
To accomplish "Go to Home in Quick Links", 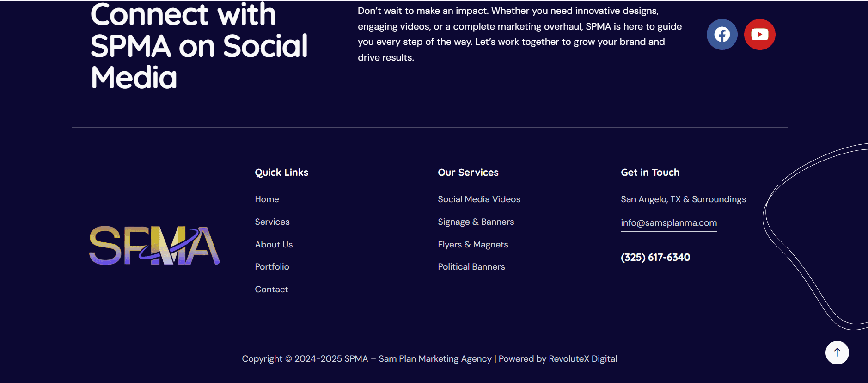I will 267,199.
